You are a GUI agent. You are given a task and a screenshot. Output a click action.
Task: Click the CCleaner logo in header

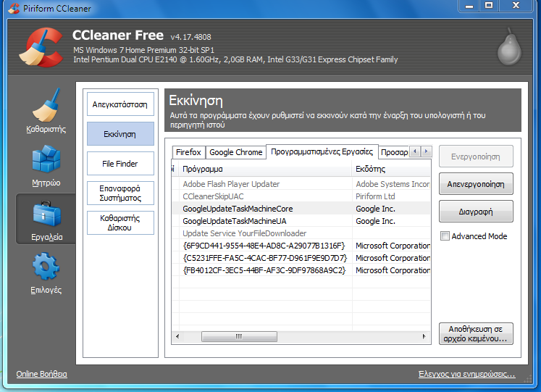click(x=41, y=47)
